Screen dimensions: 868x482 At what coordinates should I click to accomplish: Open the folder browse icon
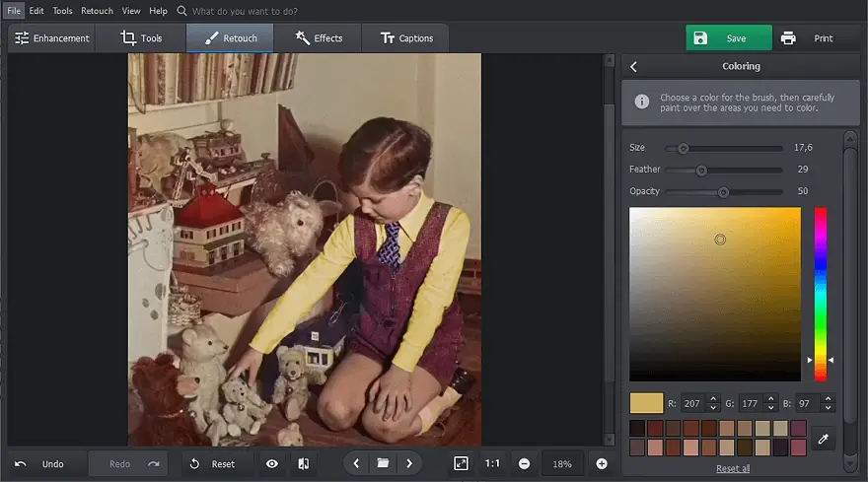[x=383, y=463]
